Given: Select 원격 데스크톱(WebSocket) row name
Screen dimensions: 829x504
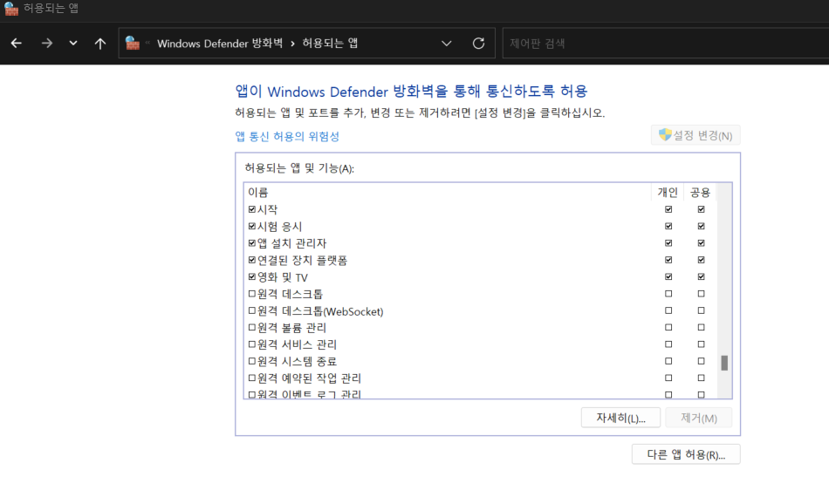Looking at the screenshot, I should pos(320,310).
